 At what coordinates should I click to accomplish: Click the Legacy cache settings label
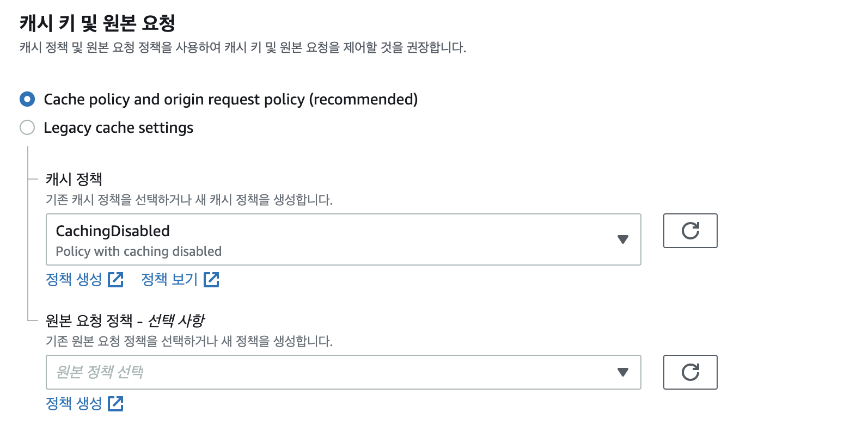(x=118, y=128)
